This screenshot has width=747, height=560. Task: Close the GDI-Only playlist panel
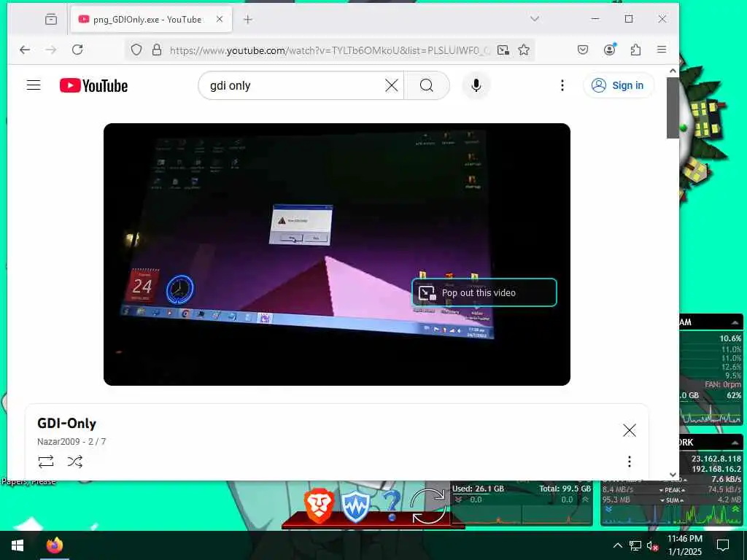(630, 430)
